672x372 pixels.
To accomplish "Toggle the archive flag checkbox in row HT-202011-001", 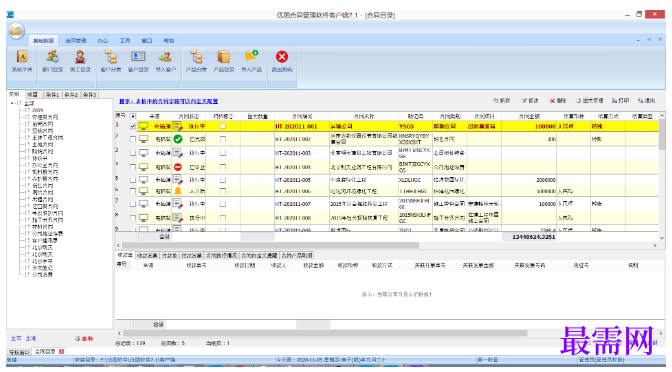I will coord(223,126).
